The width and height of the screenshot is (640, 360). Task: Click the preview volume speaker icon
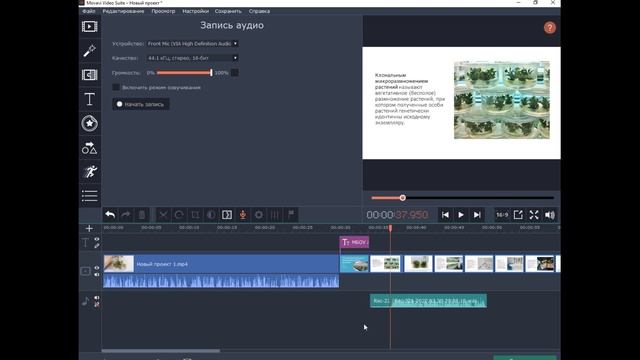550,215
